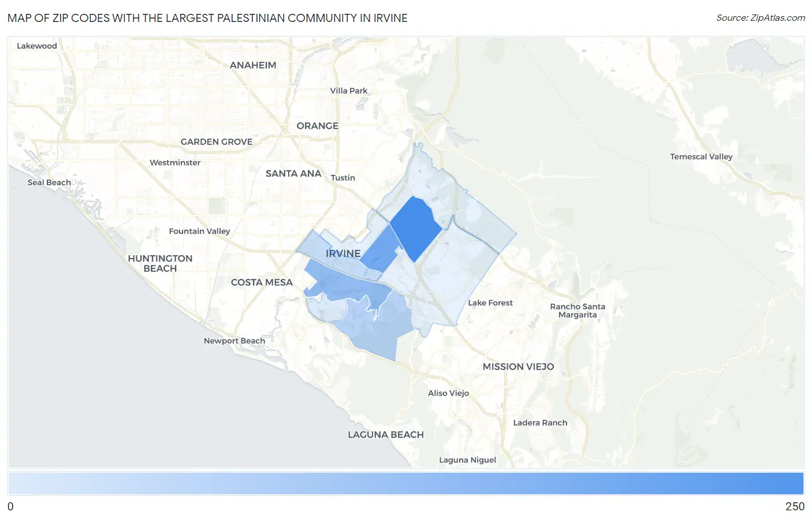The width and height of the screenshot is (812, 519).
Task: Click the GARDEN GROVE label
Action: coord(217,142)
